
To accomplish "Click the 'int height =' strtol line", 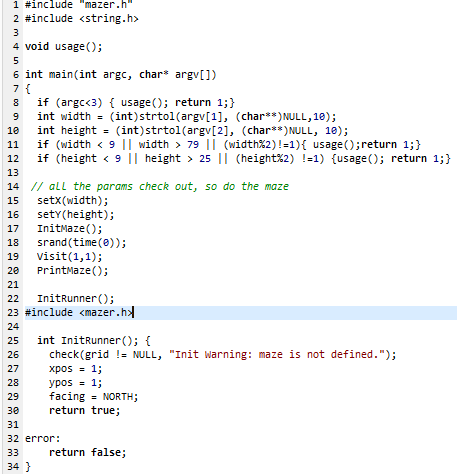I will click(193, 131).
